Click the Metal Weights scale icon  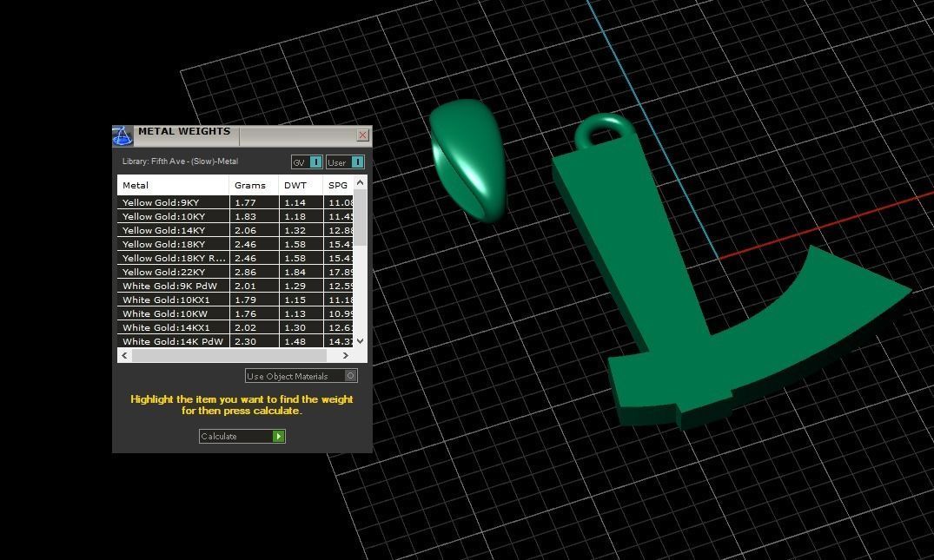[x=123, y=135]
